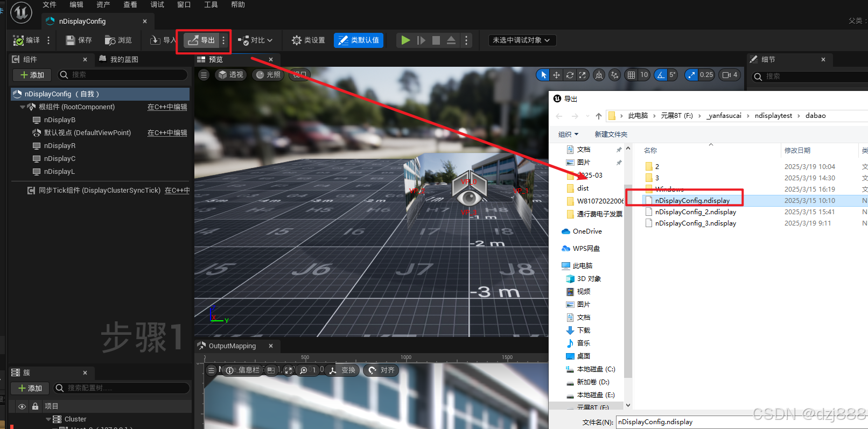The width and height of the screenshot is (868, 429).
Task: Switch to the 我的蓝图 (My Blueprint) tab
Action: [x=119, y=59]
